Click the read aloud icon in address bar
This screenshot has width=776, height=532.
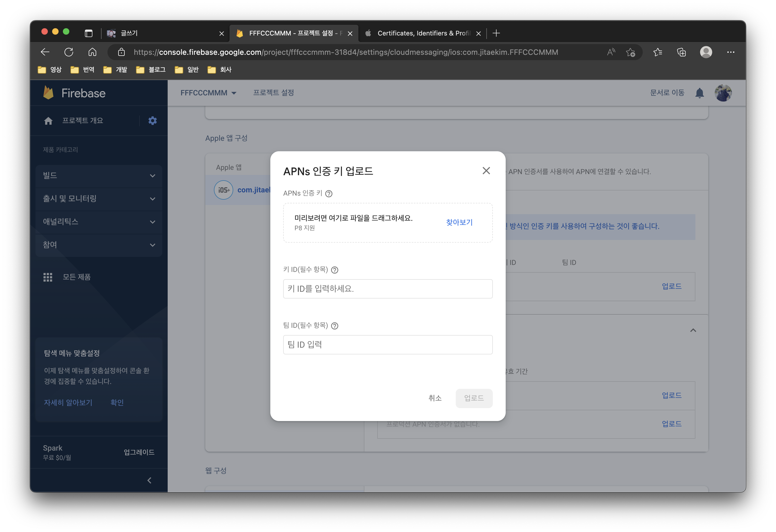[611, 52]
